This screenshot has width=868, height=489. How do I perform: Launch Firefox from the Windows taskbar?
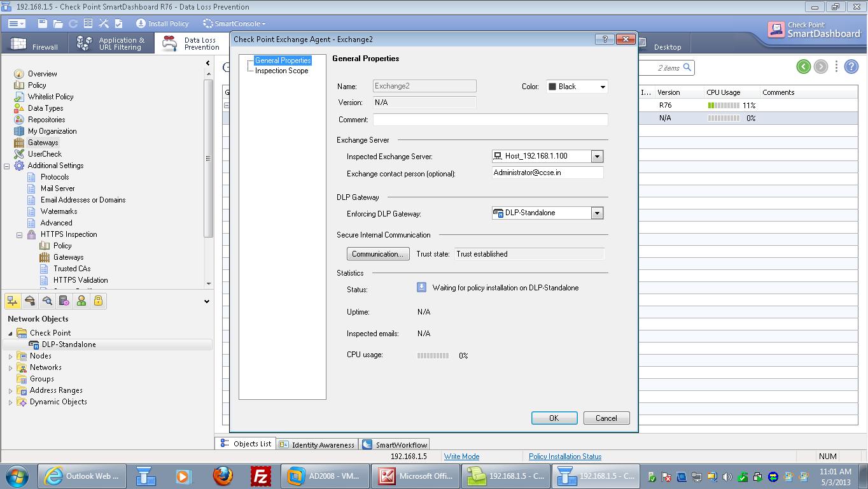pos(223,476)
